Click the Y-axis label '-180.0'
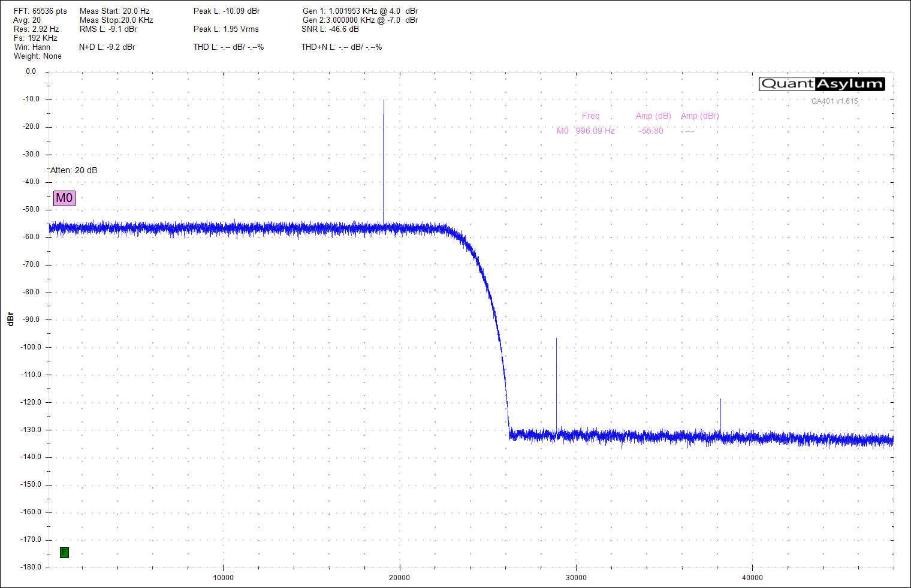911x588 pixels. tap(31, 567)
